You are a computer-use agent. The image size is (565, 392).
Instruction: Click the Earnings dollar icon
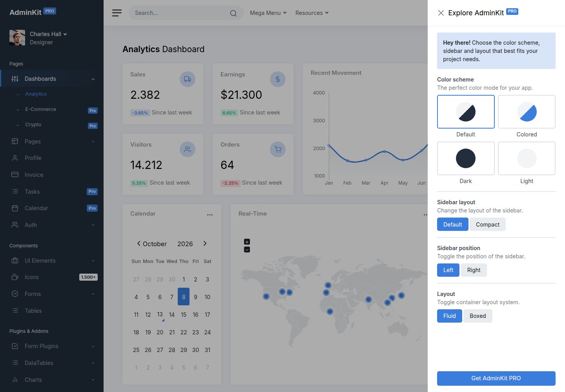278,79
